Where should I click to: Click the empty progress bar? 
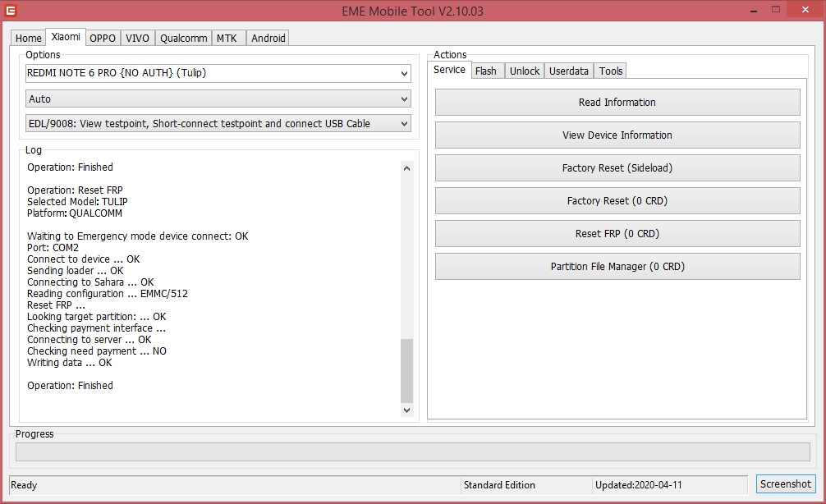412,451
